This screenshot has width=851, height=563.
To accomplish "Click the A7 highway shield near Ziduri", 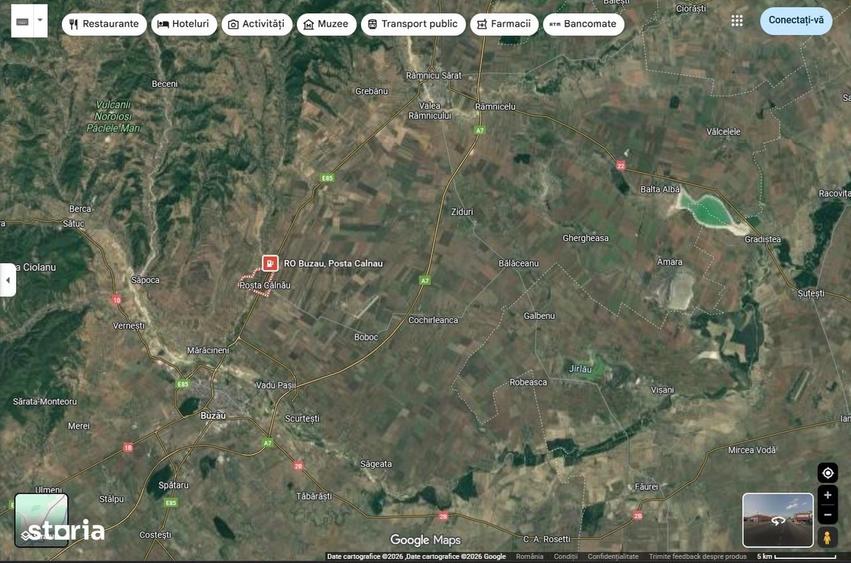I will point(425,281).
